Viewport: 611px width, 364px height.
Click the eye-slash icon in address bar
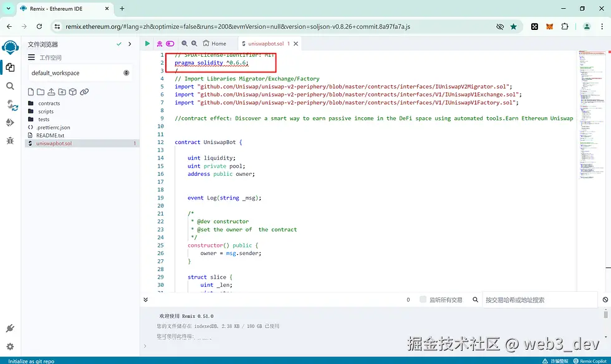pos(500,27)
